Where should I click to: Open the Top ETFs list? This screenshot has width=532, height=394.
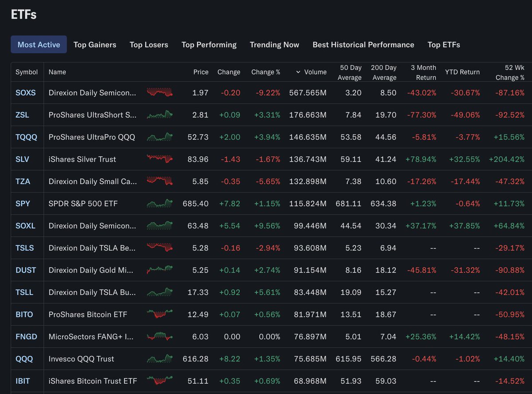point(444,45)
